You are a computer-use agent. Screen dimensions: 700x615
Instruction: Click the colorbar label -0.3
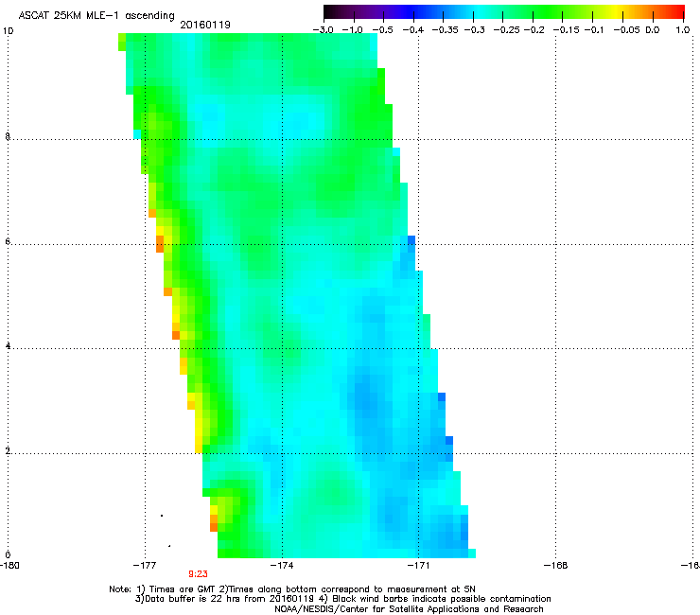point(474,30)
